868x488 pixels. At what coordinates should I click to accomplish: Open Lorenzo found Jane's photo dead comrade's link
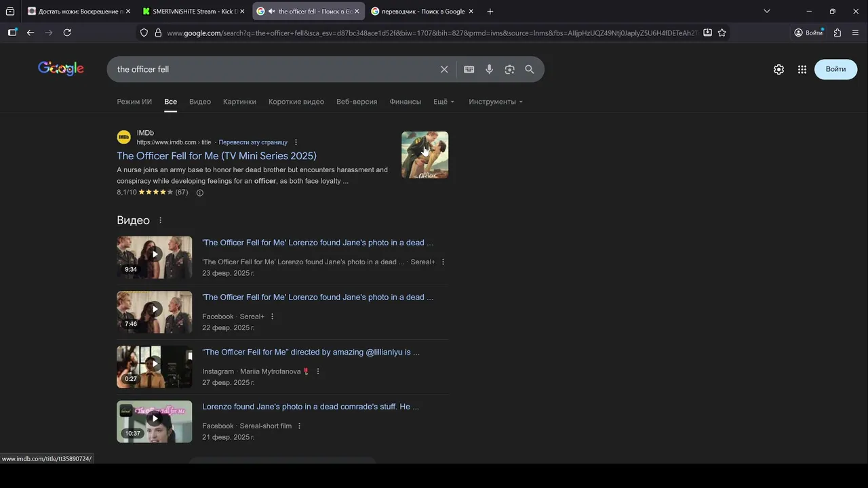tap(311, 407)
